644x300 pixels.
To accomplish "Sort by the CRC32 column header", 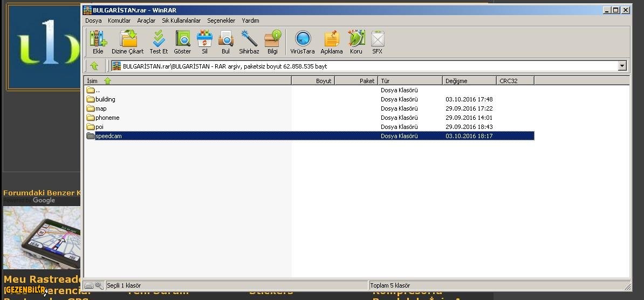I will point(515,81).
